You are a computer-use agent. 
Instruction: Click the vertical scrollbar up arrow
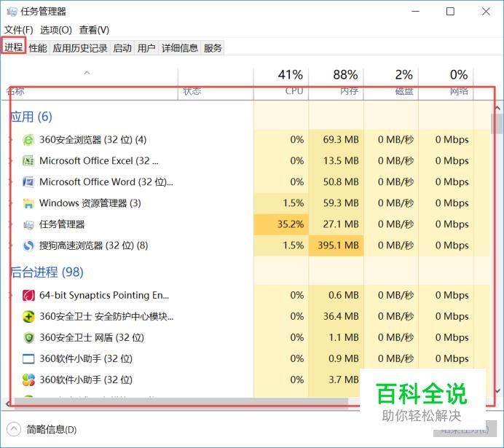498,108
